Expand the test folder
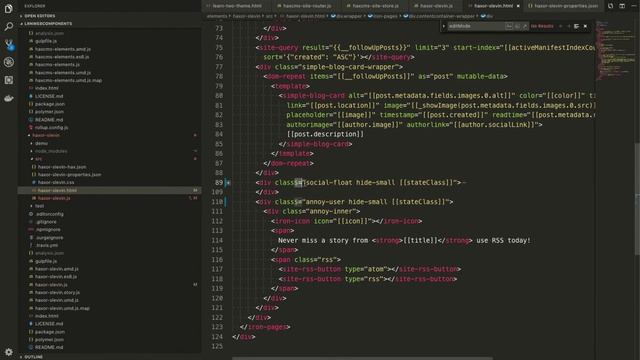Image resolution: width=640 pixels, height=360 pixels. click(x=40, y=206)
